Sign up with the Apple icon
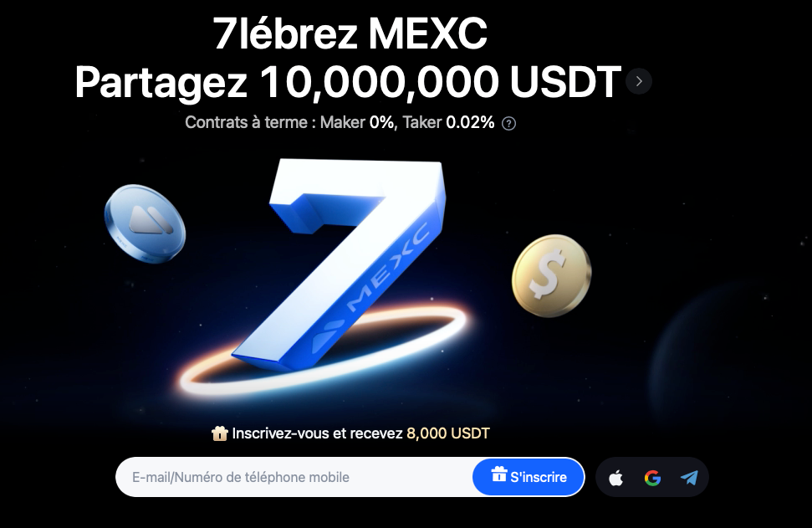Image resolution: width=812 pixels, height=528 pixels. pyautogui.click(x=615, y=478)
